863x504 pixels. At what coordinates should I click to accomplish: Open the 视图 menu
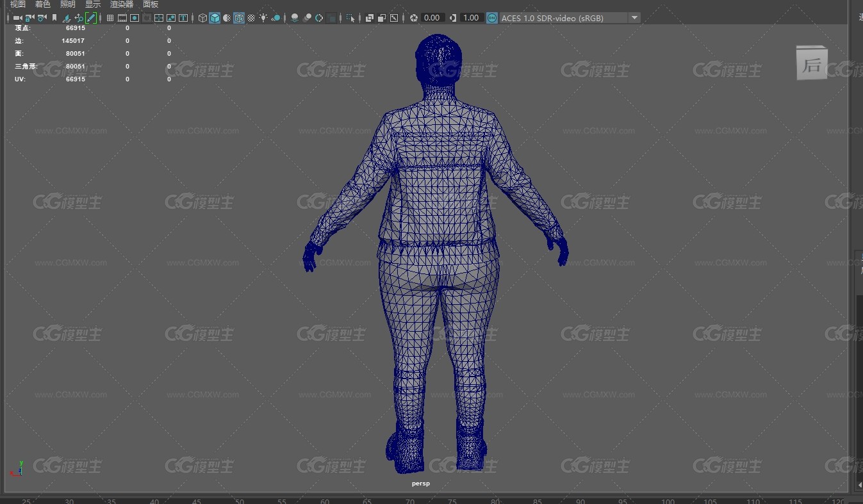(18, 4)
